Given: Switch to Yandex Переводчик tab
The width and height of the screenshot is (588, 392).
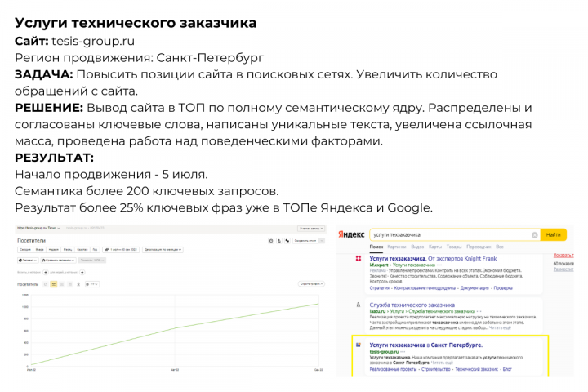Looking at the screenshot, I should pos(479,247).
